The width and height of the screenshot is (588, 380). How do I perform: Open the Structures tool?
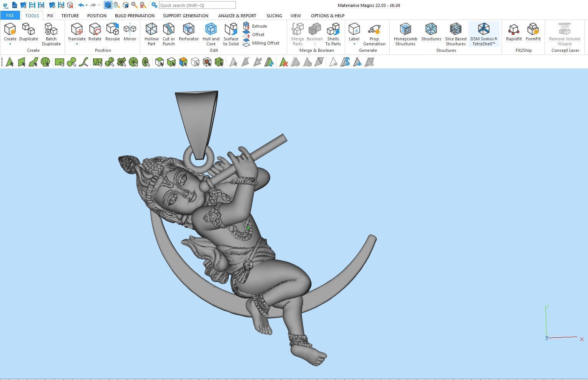pos(431,32)
